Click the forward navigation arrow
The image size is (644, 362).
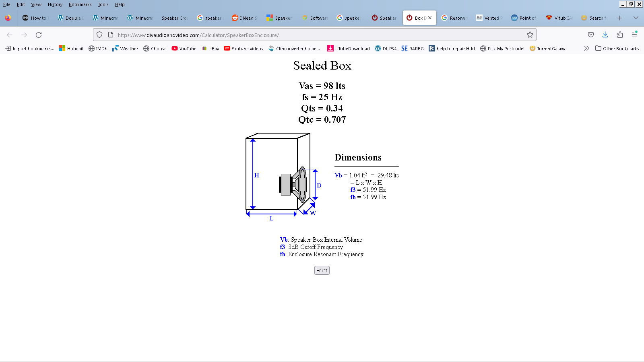pyautogui.click(x=24, y=35)
